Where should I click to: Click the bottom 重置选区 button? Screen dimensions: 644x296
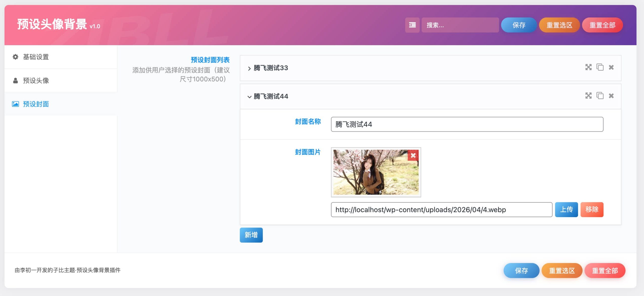pyautogui.click(x=562, y=270)
